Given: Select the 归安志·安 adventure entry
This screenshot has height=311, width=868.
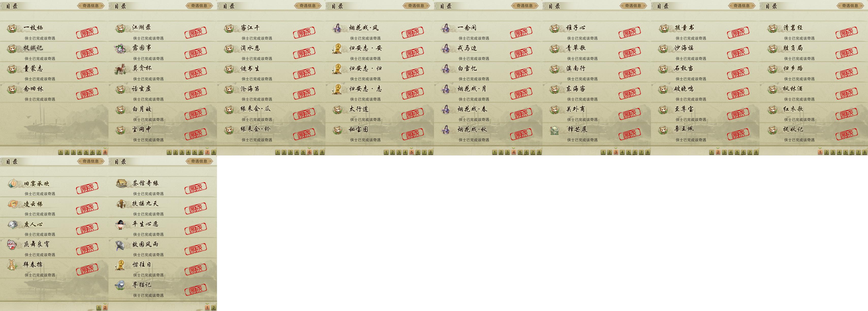Looking at the screenshot, I should coord(380,51).
